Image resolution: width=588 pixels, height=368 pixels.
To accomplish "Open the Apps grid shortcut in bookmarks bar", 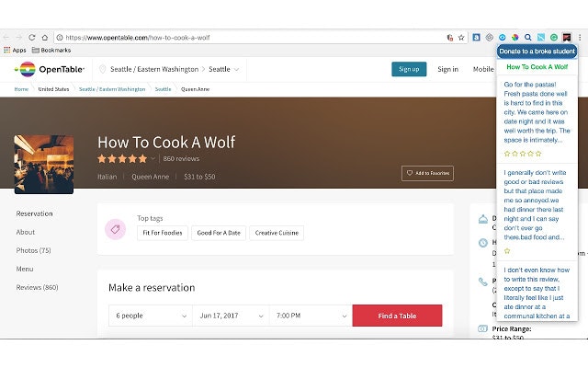I will click(15, 50).
